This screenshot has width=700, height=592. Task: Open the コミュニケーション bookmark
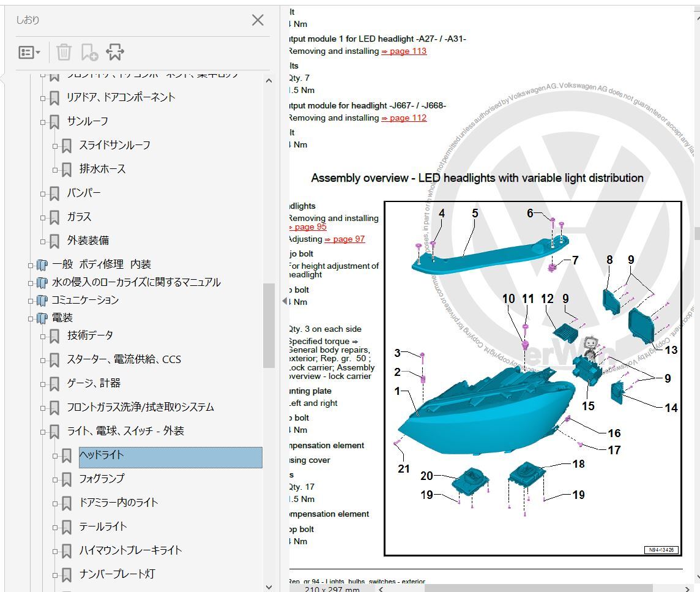85,300
